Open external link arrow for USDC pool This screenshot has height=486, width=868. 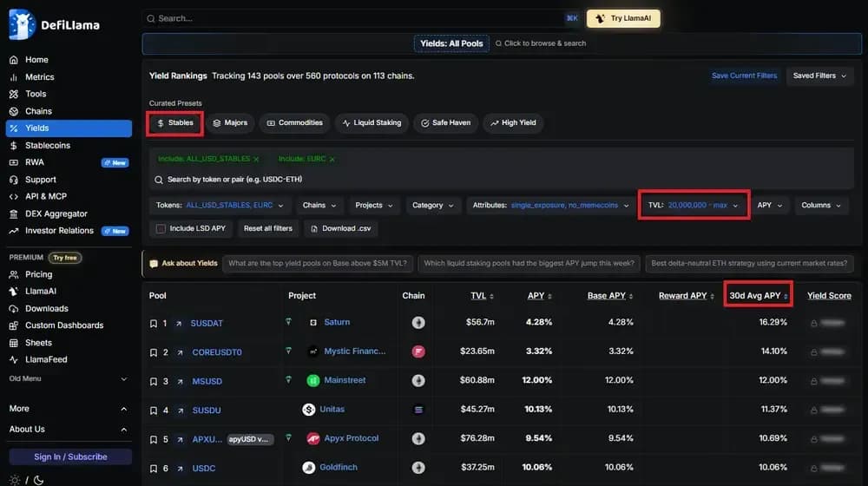coord(180,469)
